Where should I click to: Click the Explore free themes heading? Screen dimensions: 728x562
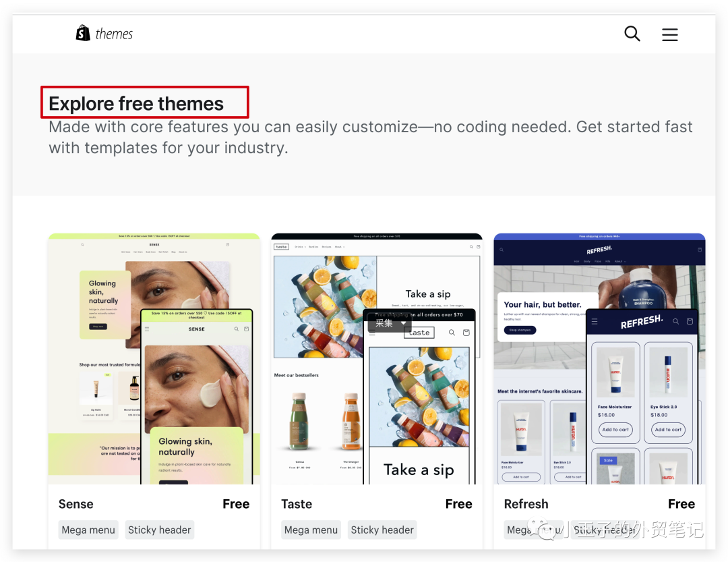point(136,103)
